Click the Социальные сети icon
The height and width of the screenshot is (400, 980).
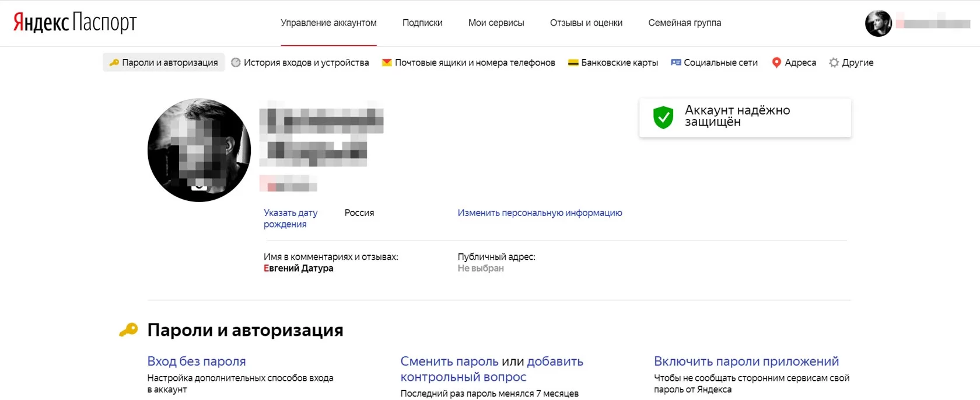click(x=675, y=62)
